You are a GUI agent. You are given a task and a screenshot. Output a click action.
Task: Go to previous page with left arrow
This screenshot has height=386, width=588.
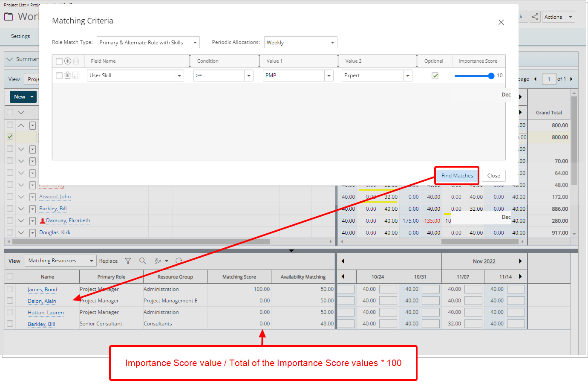(x=535, y=79)
